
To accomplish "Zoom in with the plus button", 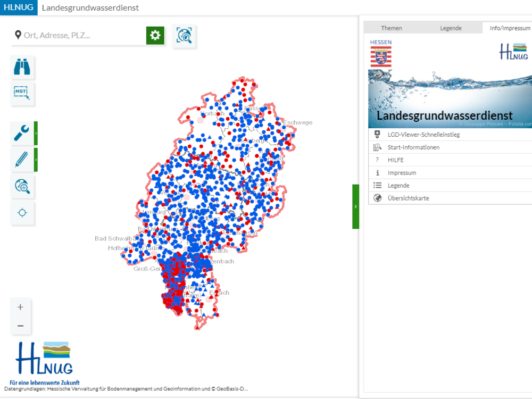I will coord(21,307).
